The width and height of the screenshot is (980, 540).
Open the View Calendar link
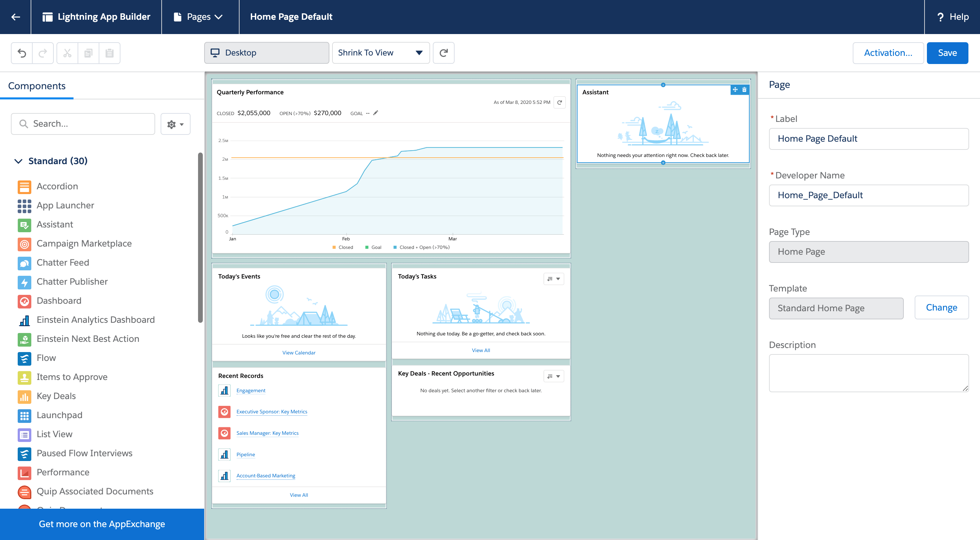click(299, 352)
